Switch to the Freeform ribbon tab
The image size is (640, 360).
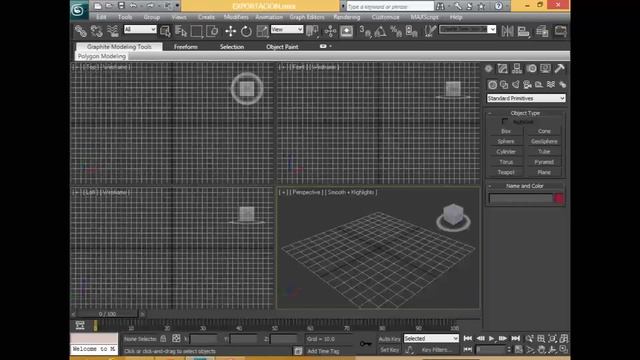click(x=186, y=47)
